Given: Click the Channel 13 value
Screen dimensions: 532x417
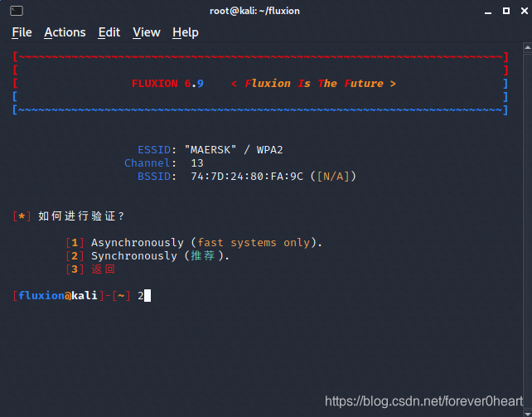Looking at the screenshot, I should click(197, 163).
